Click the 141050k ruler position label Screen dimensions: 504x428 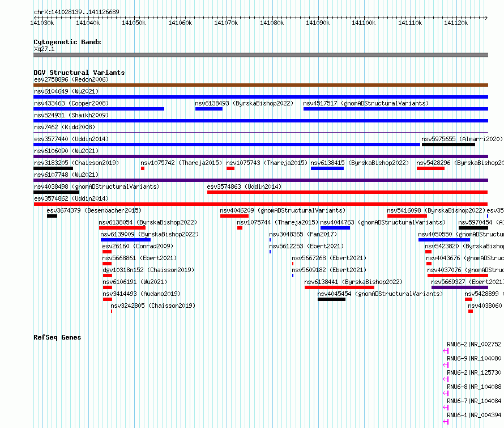tap(134, 23)
